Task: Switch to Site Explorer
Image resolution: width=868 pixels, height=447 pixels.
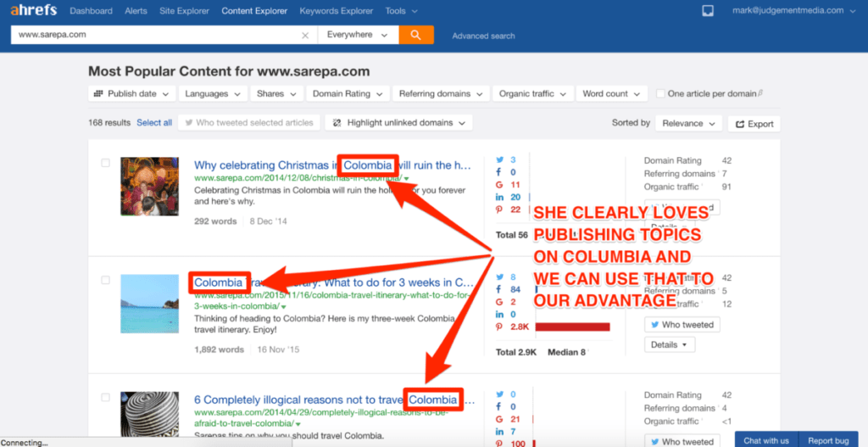Action: tap(184, 10)
